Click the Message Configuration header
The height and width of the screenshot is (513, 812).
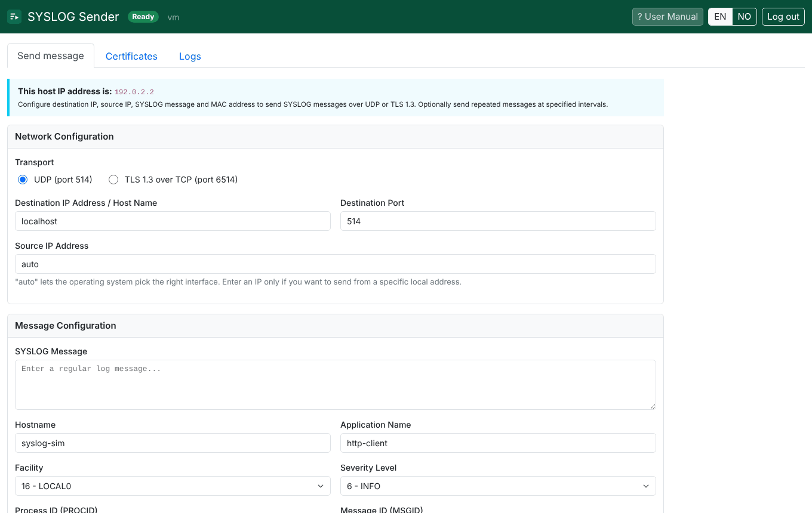[x=336, y=326]
